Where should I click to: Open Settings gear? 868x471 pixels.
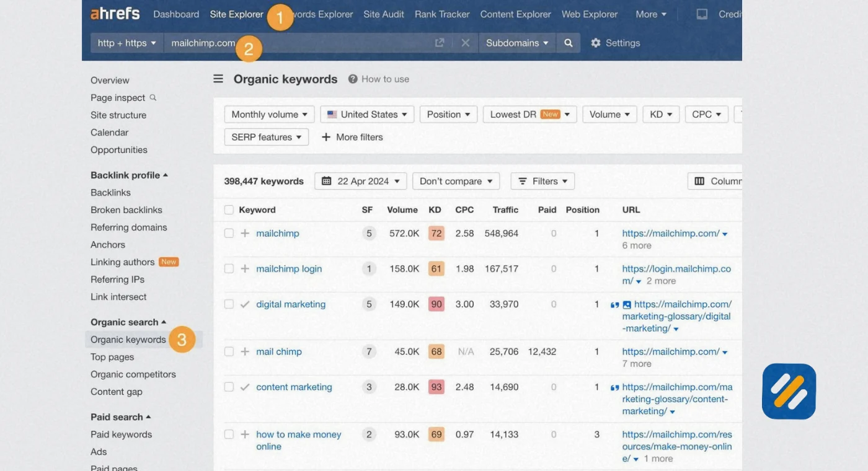click(x=615, y=43)
